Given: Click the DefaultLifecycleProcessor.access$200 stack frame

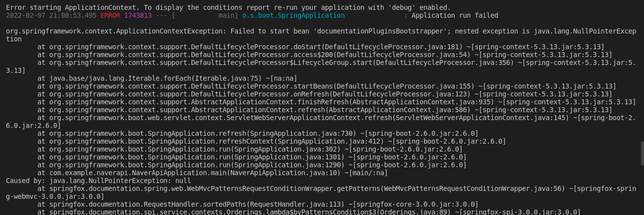Looking at the screenshot, I should (x=324, y=55).
